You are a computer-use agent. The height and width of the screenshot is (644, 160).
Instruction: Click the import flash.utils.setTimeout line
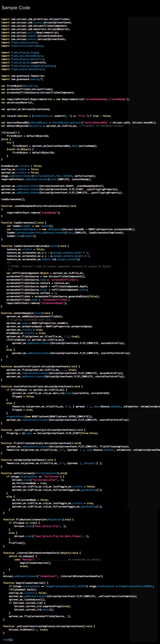(22, 46)
